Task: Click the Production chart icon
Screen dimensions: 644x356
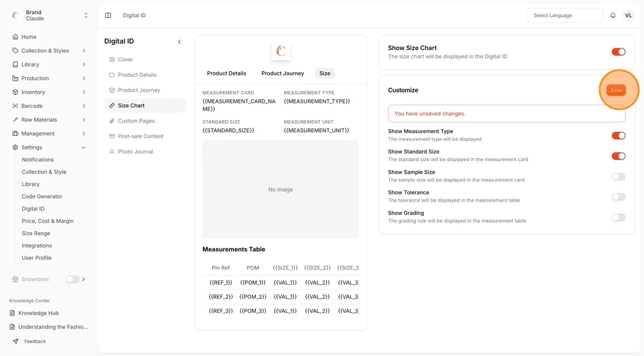Action: click(x=15, y=78)
